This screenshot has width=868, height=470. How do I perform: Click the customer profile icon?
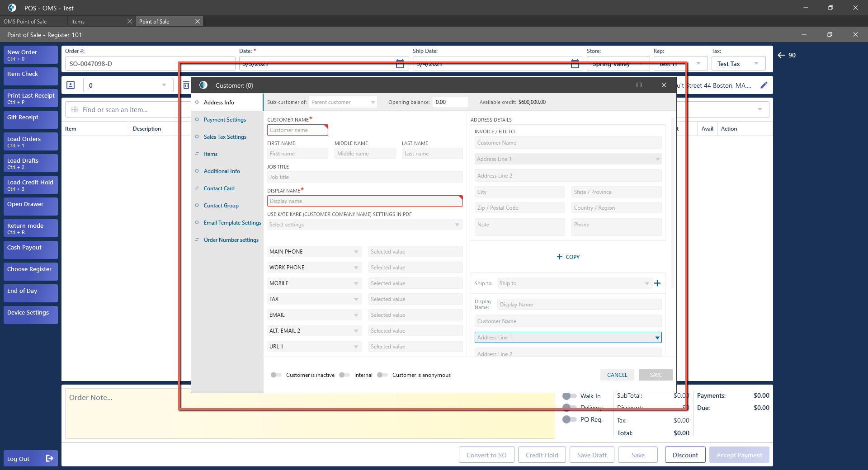(71, 85)
